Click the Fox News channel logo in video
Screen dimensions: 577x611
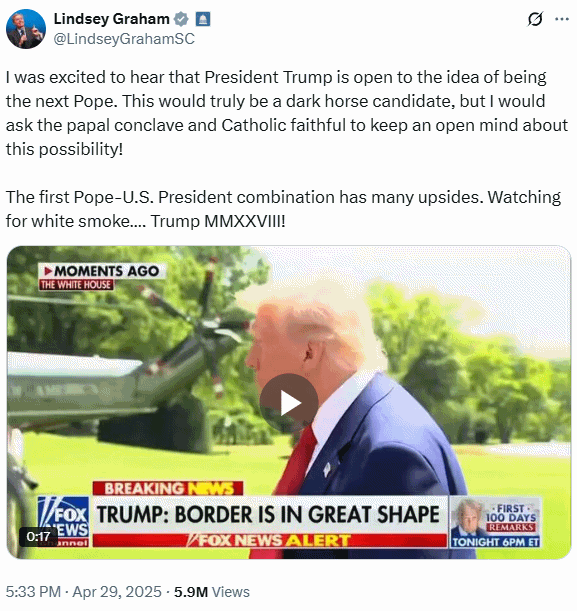64,521
